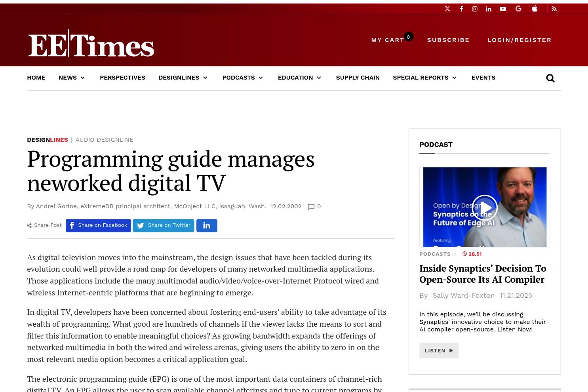
Task: Click the LinkedIn share button
Action: (207, 225)
